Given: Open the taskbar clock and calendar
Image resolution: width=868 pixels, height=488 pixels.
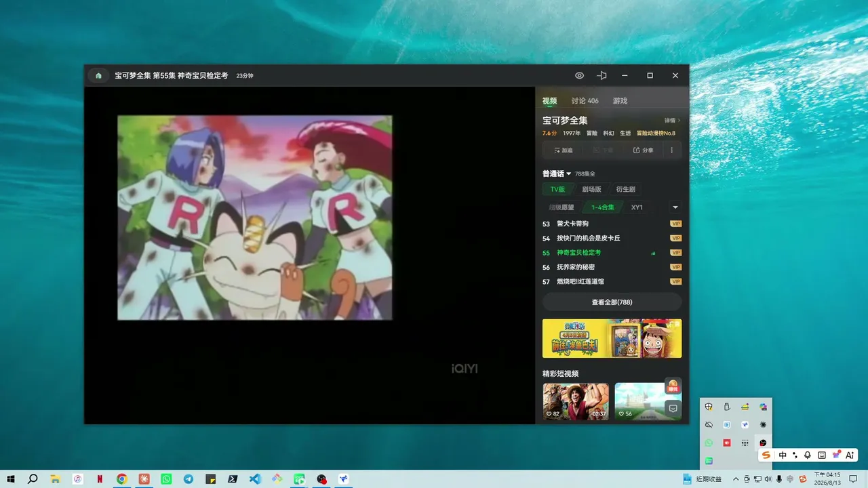Looking at the screenshot, I should (827, 479).
